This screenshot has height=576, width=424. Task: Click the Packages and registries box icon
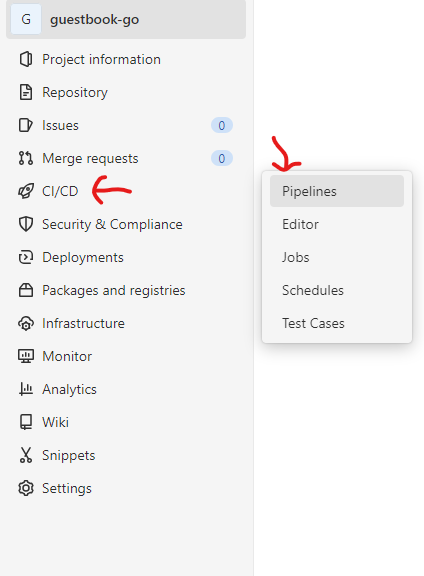coord(26,290)
